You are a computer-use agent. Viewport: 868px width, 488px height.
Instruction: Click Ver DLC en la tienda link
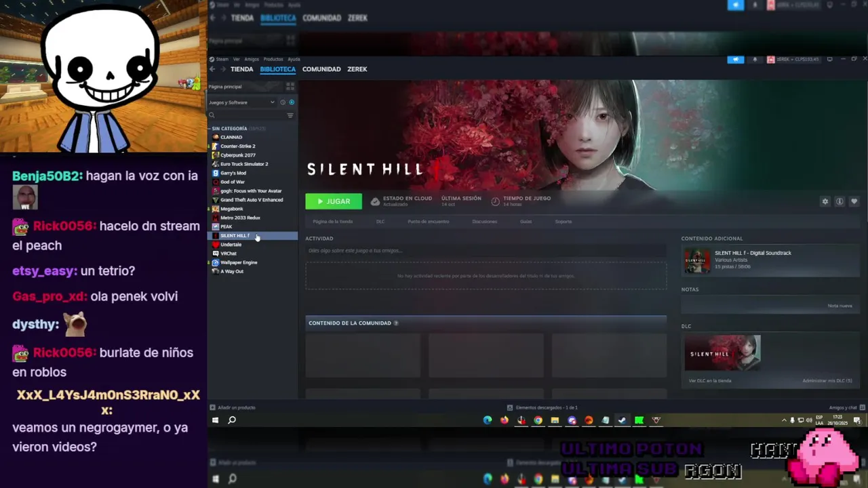point(710,381)
